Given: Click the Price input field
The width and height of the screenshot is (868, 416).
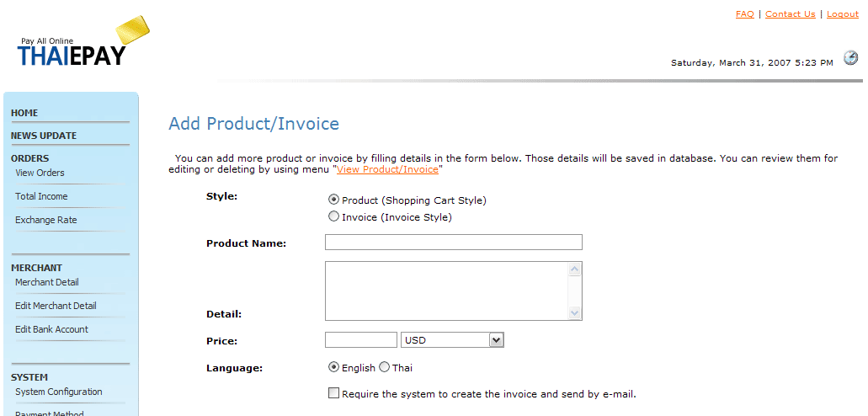Looking at the screenshot, I should (360, 340).
